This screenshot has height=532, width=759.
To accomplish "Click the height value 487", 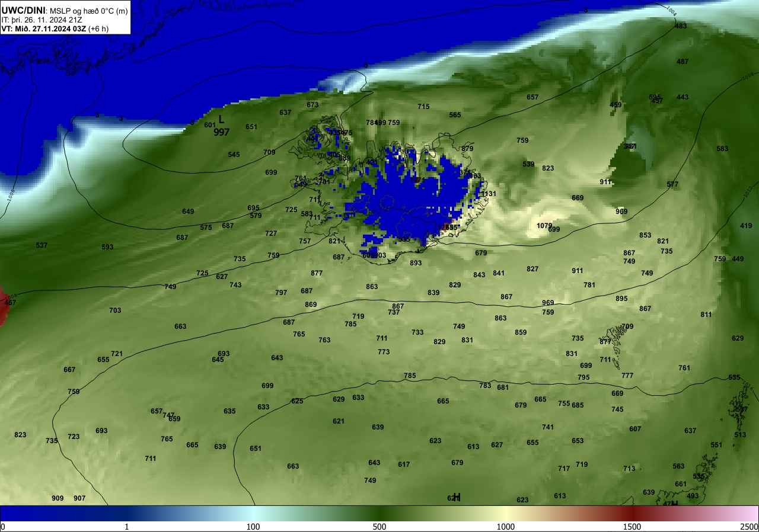I will pyautogui.click(x=683, y=62).
